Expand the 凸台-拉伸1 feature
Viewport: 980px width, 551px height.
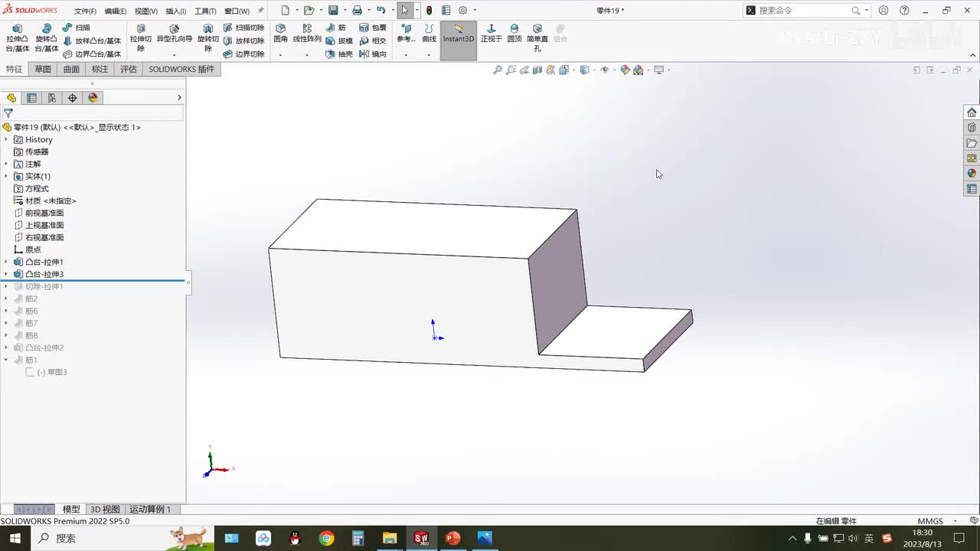pos(6,262)
